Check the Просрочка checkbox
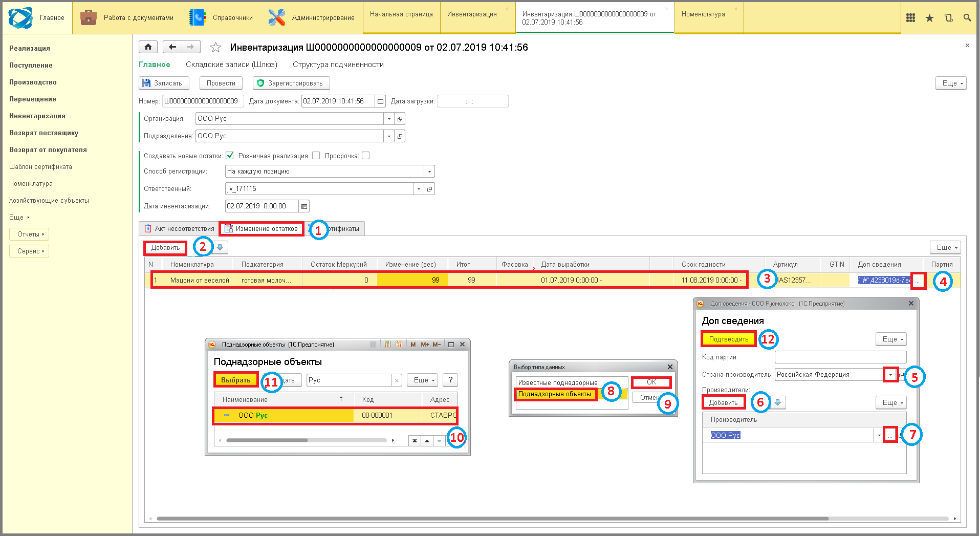 pyautogui.click(x=365, y=156)
